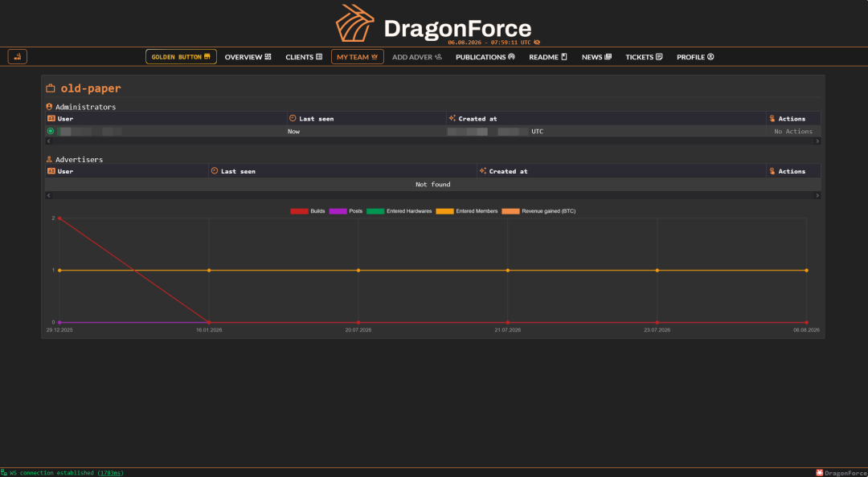This screenshot has height=477, width=868.
Task: Toggle the eye icon beside UTC clock
Action: (537, 42)
